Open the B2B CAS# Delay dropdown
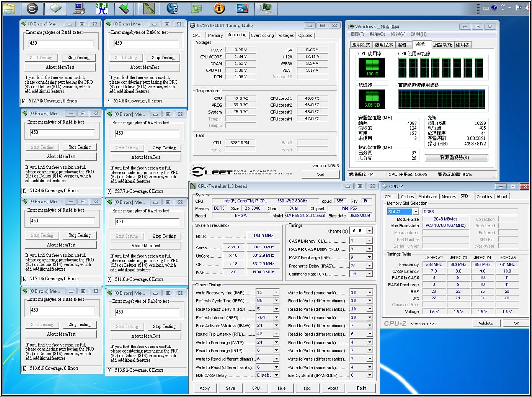Viewport: 532px width, 397px height. [x=276, y=375]
